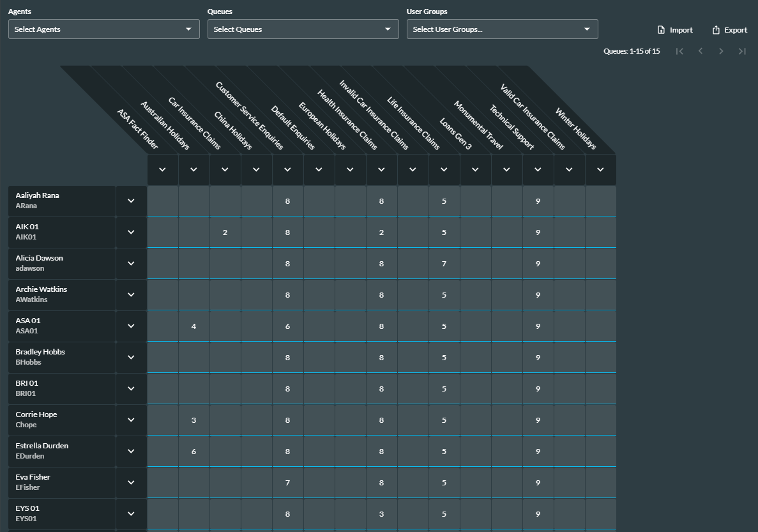
Task: Open chevron menu for Default Enquiries column
Action: 319,170
